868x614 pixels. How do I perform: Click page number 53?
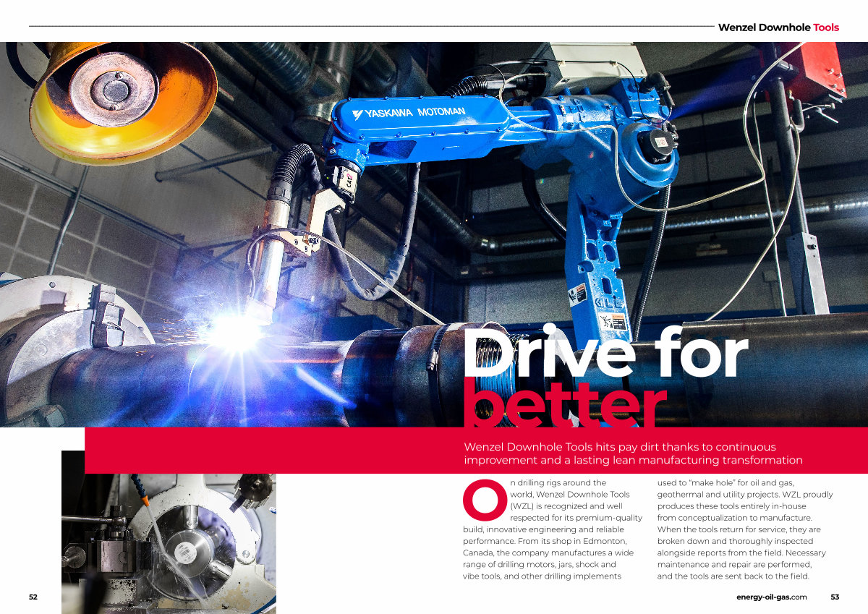(835, 597)
